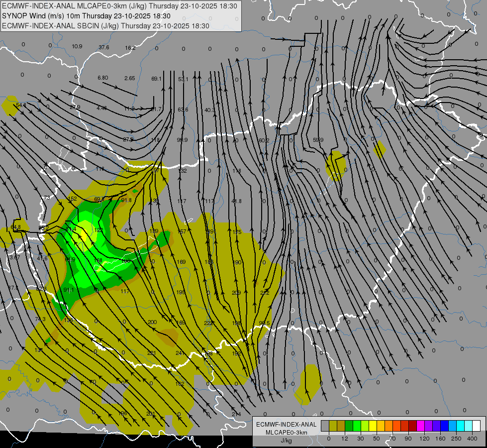The image size is (487, 448).
Task: Click the map value 168
Action: 98,260
